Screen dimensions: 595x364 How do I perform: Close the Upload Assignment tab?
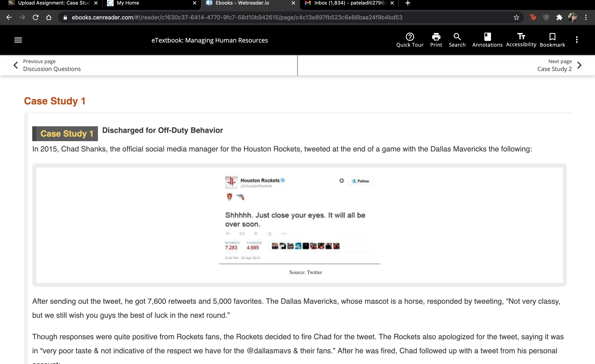[96, 3]
